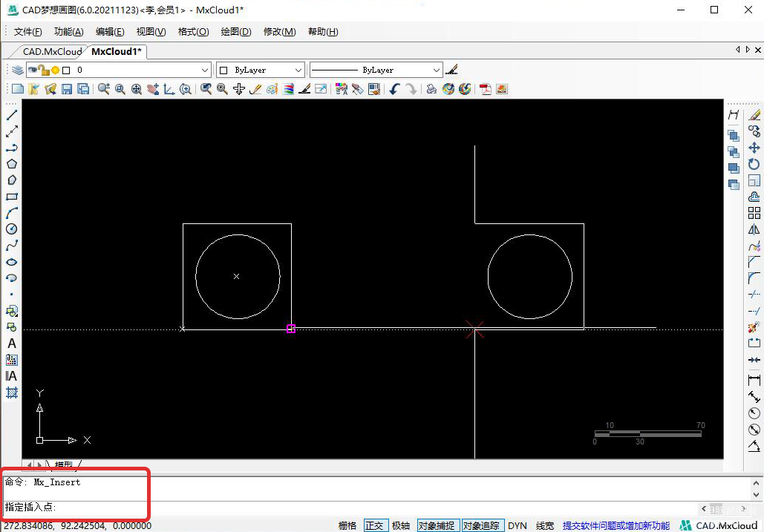Click the Erase tool in right toolbar
764x532 pixels.
[754, 115]
